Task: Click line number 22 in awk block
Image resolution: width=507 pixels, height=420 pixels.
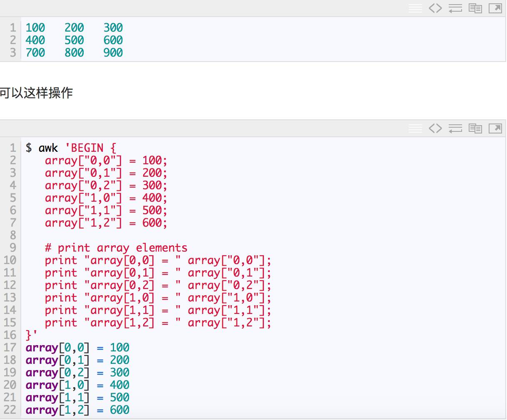Action: coord(10,410)
